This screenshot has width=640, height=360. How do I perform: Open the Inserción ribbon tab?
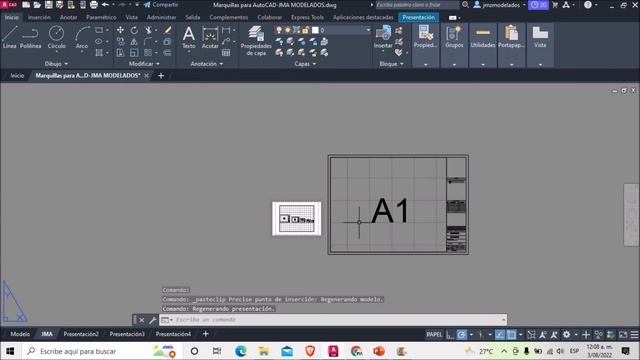39,17
